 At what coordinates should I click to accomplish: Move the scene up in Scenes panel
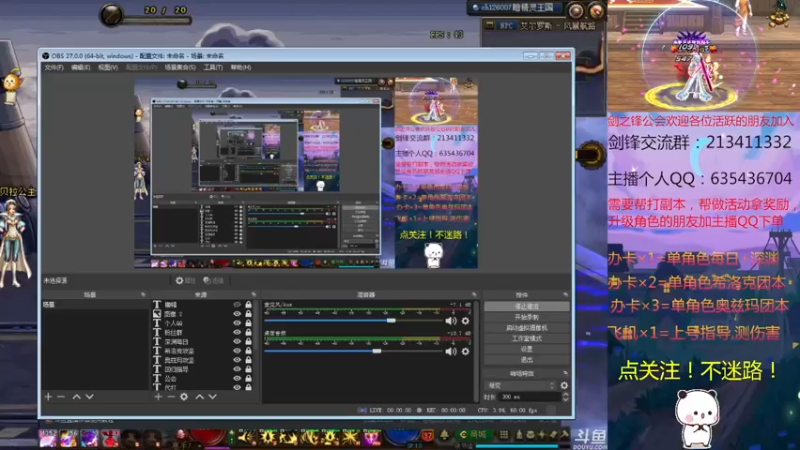(77, 396)
